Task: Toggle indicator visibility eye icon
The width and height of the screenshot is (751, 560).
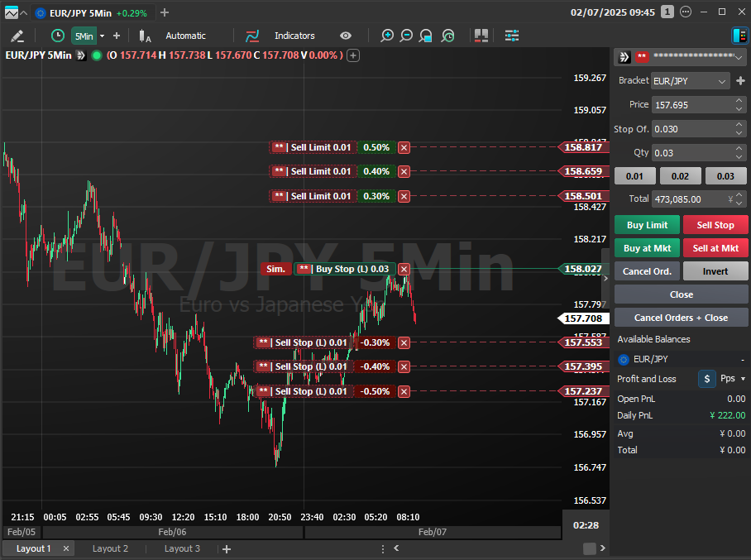Action: [346, 36]
